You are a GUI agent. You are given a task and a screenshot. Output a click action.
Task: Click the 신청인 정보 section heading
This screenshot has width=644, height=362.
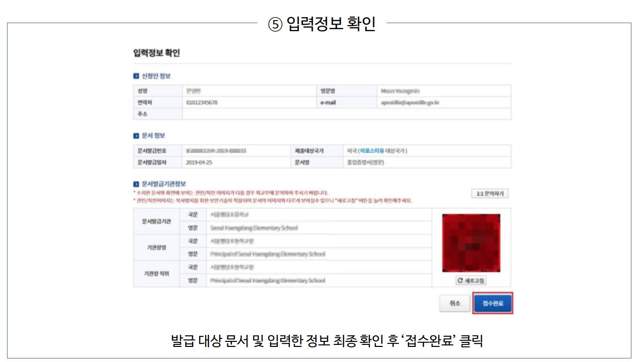[156, 76]
